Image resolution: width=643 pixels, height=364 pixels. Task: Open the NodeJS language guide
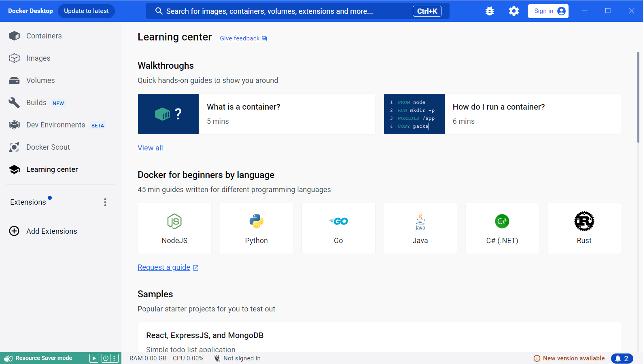coord(174,229)
